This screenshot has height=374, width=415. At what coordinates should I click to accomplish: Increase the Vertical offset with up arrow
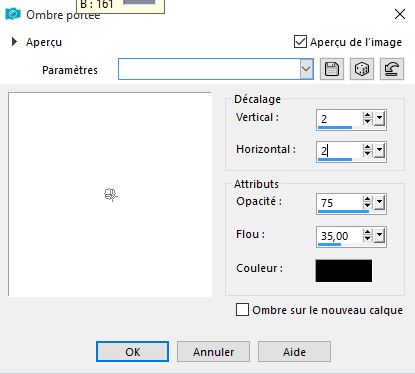point(367,115)
